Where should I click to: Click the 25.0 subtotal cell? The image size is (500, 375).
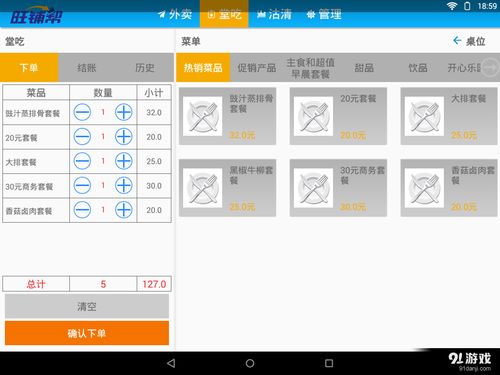click(154, 161)
